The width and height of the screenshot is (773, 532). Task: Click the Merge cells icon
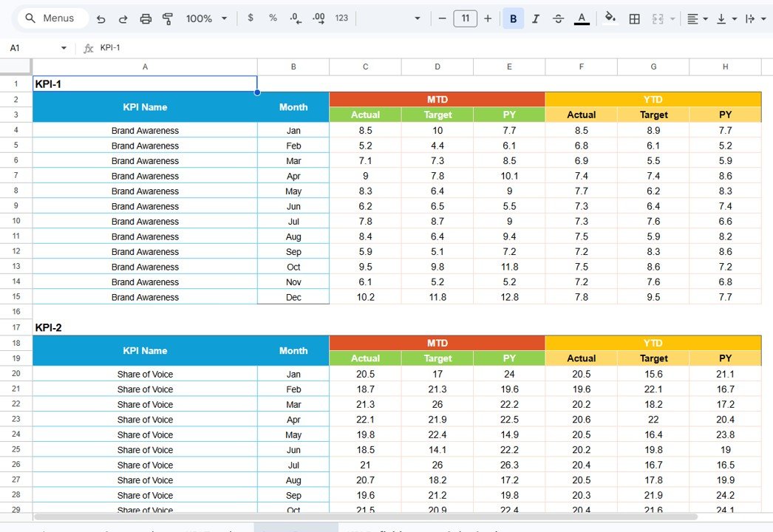pyautogui.click(x=658, y=18)
